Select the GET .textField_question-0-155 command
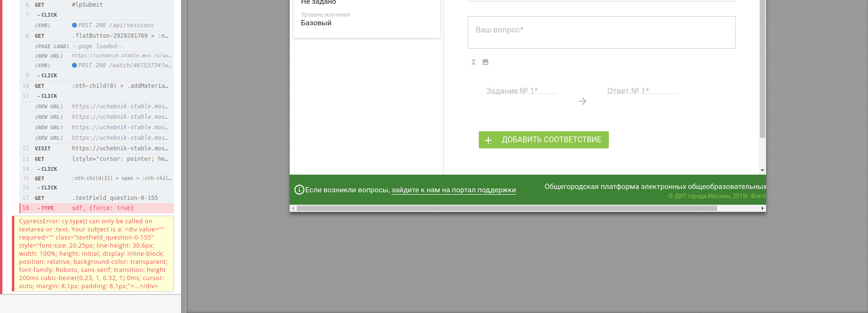 click(x=97, y=198)
